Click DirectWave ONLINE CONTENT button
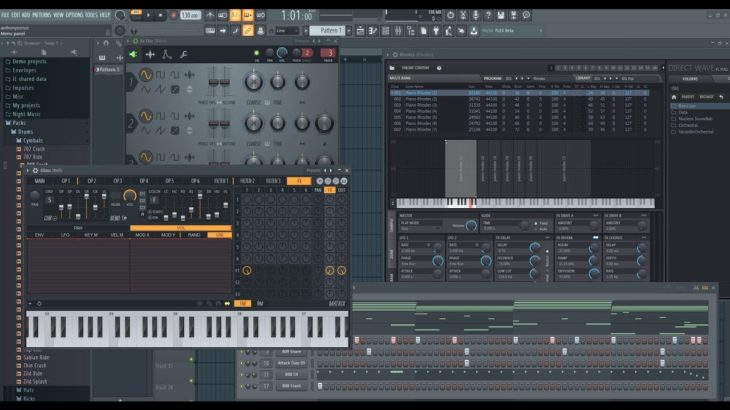This screenshot has height=410, width=730. click(x=415, y=68)
